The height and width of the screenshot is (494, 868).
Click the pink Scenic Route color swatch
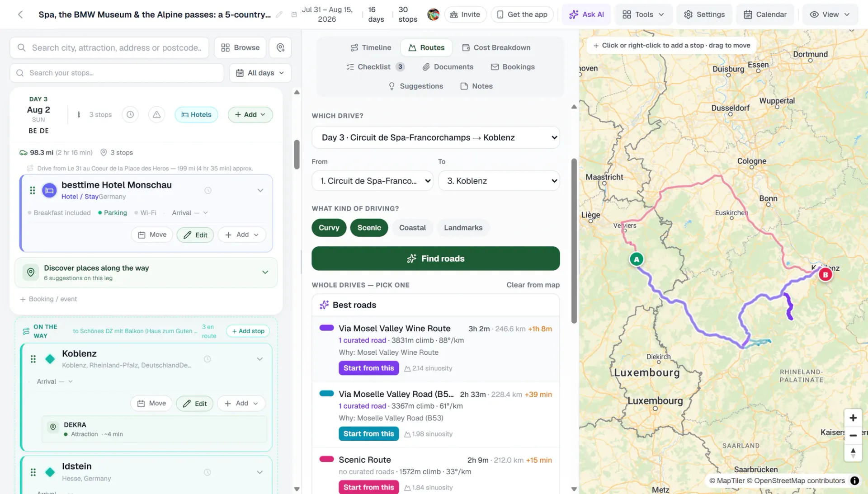pos(326,459)
